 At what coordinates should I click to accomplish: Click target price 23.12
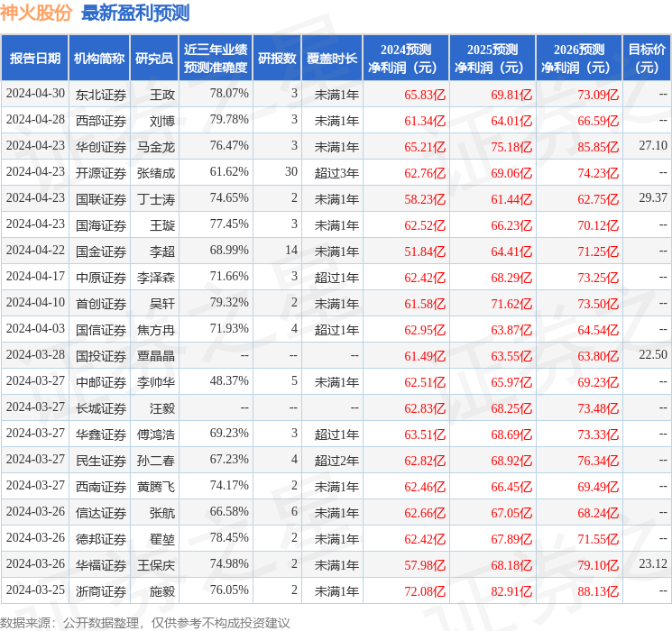tap(653, 563)
